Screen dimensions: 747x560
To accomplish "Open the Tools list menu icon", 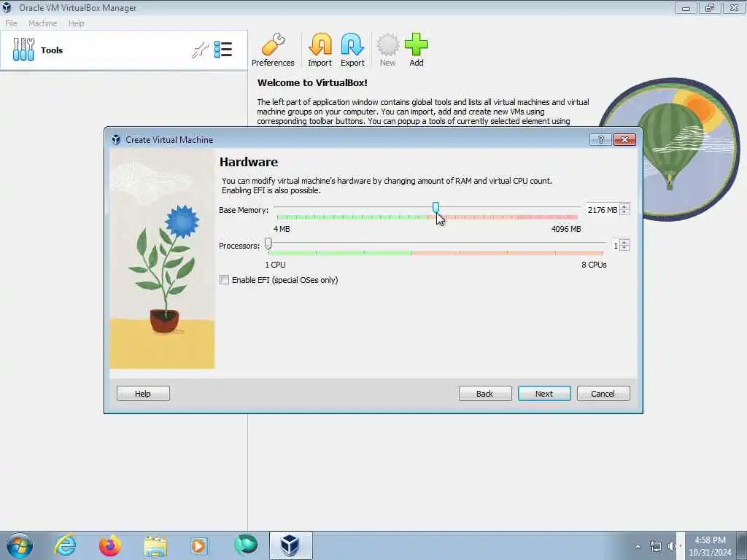I will click(223, 50).
